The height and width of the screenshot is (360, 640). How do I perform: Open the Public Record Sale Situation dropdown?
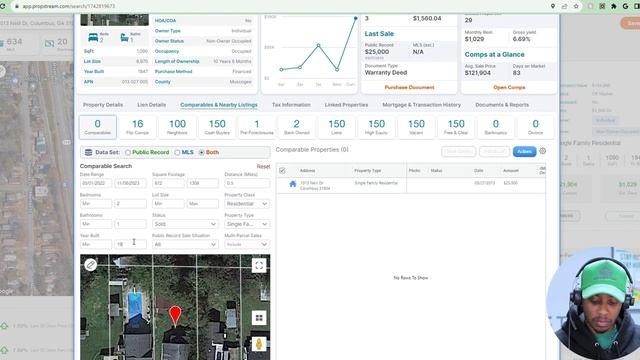(x=184, y=244)
